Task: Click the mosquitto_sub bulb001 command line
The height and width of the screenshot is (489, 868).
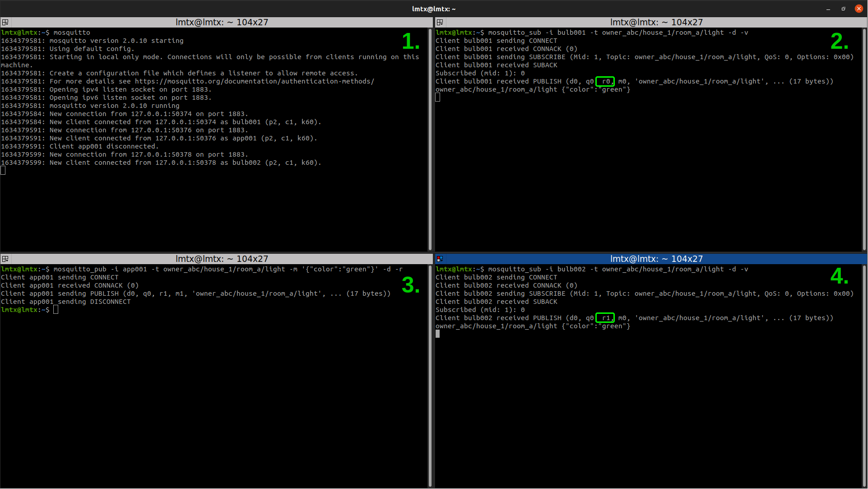Action: (592, 33)
